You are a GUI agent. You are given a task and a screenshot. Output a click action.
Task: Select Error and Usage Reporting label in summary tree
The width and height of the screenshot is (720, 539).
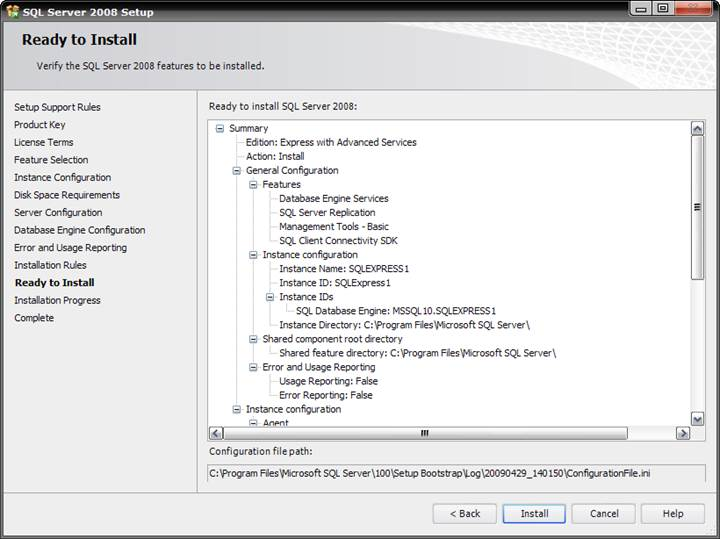point(319,367)
